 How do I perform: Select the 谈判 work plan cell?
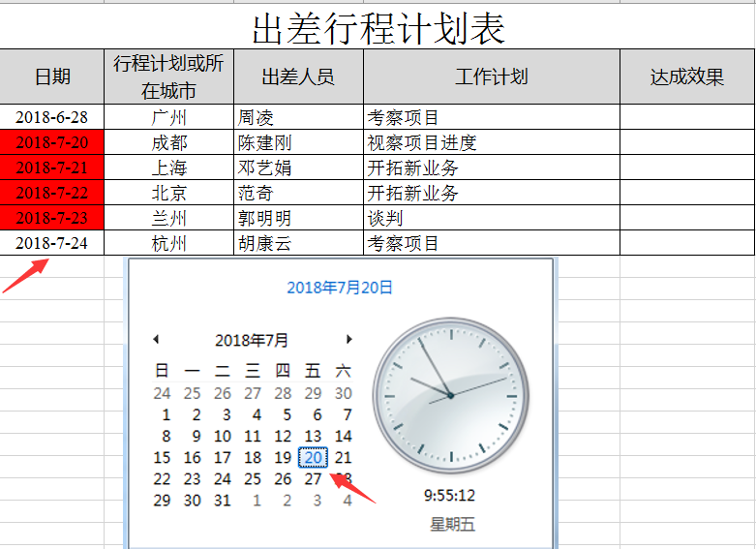(x=492, y=218)
